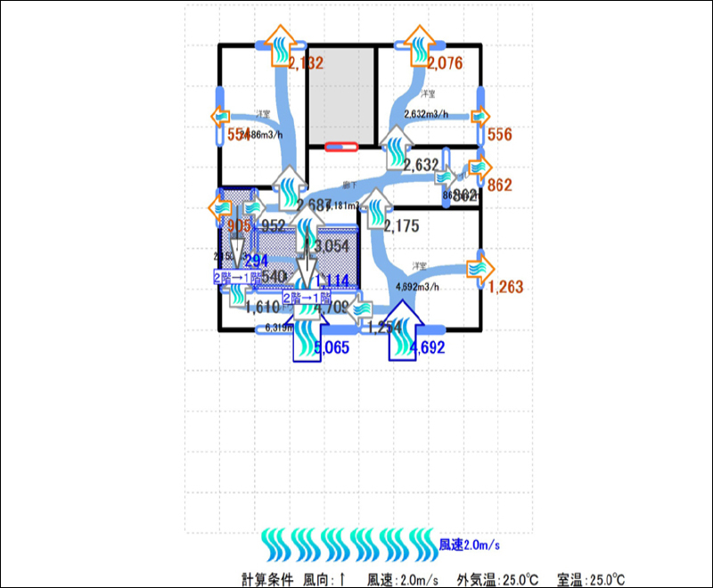The image size is (713, 588).
Task: Click the 2,132 outflow arrow on the top wall
Action: pyautogui.click(x=281, y=45)
